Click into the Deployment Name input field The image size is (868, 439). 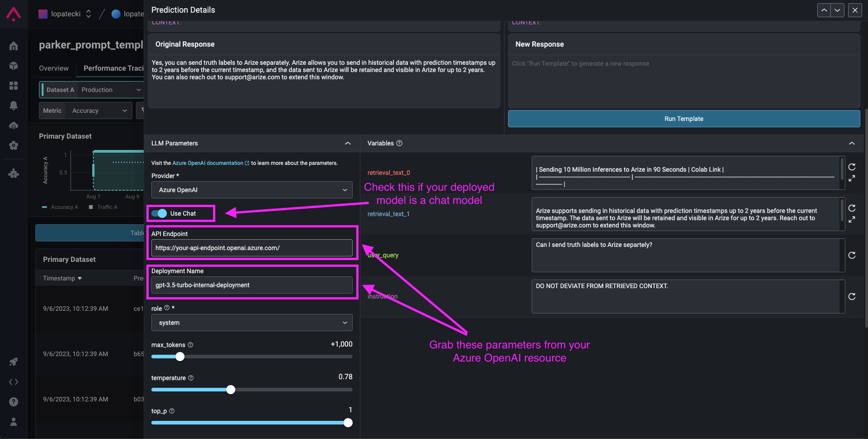(x=252, y=285)
